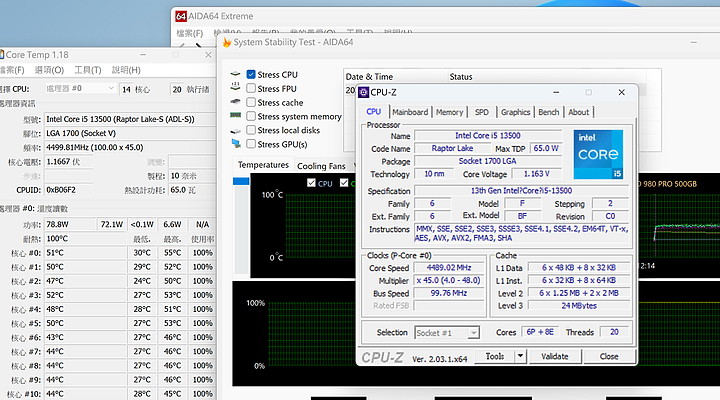Click the Code Name Raptor Lake field

coord(452,148)
